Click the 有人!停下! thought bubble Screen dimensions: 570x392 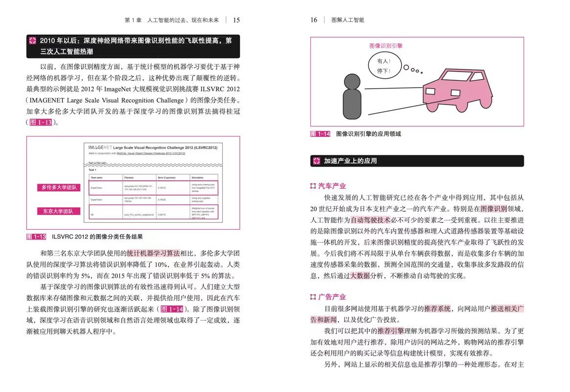(x=384, y=66)
